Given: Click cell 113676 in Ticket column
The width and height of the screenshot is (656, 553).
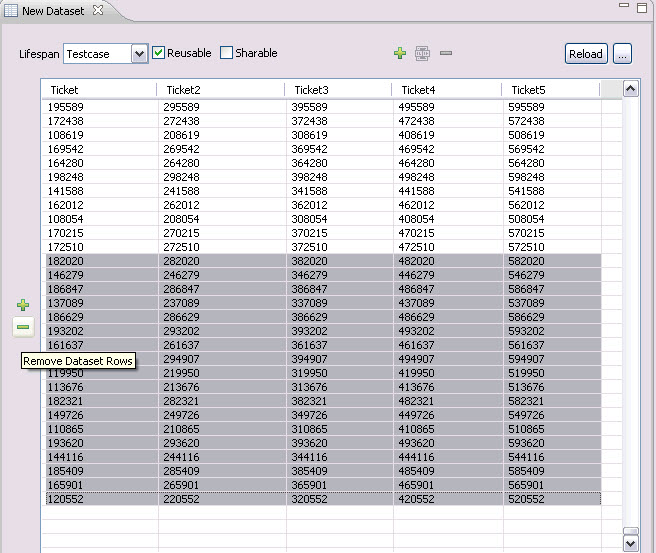Looking at the screenshot, I should pos(100,387).
